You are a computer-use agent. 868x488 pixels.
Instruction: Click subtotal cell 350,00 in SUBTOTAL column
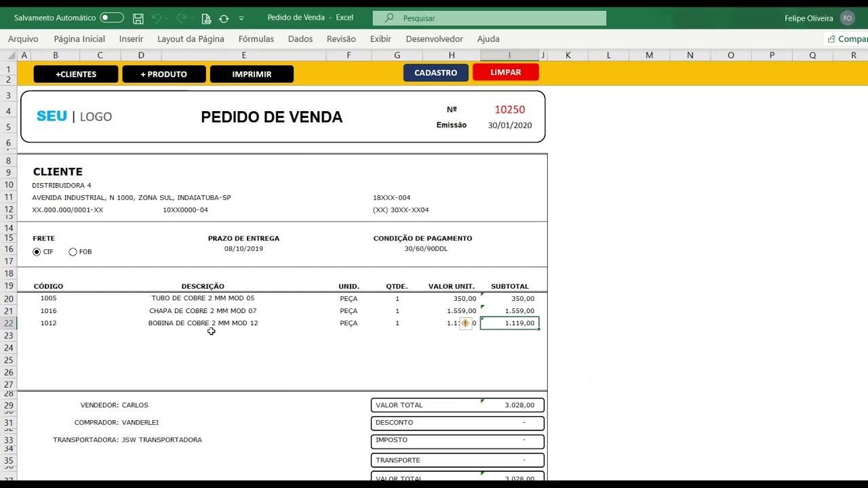(x=522, y=298)
